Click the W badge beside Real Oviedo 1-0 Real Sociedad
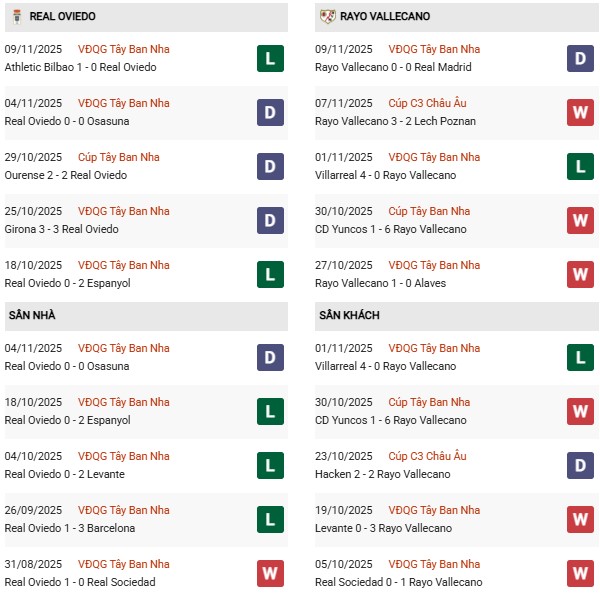 (269, 574)
